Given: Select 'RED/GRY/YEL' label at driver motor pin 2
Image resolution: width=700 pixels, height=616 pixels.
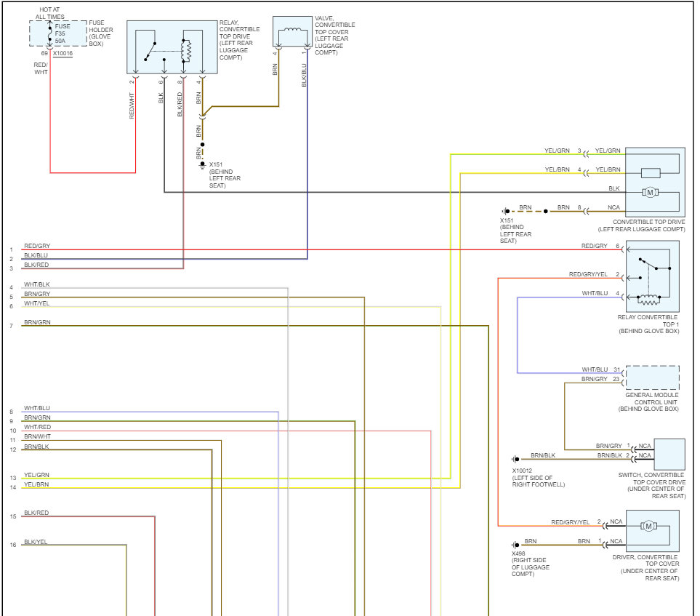Looking at the screenshot, I should [570, 521].
